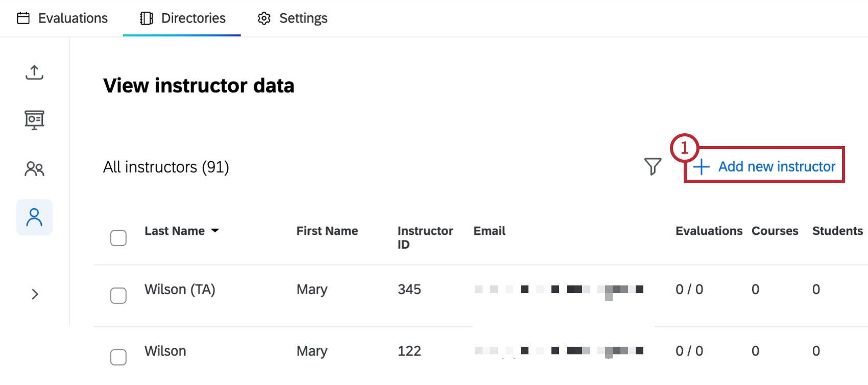The height and width of the screenshot is (385, 868).
Task: Check the checkbox for Wilson (TA) row
Action: [x=118, y=295]
